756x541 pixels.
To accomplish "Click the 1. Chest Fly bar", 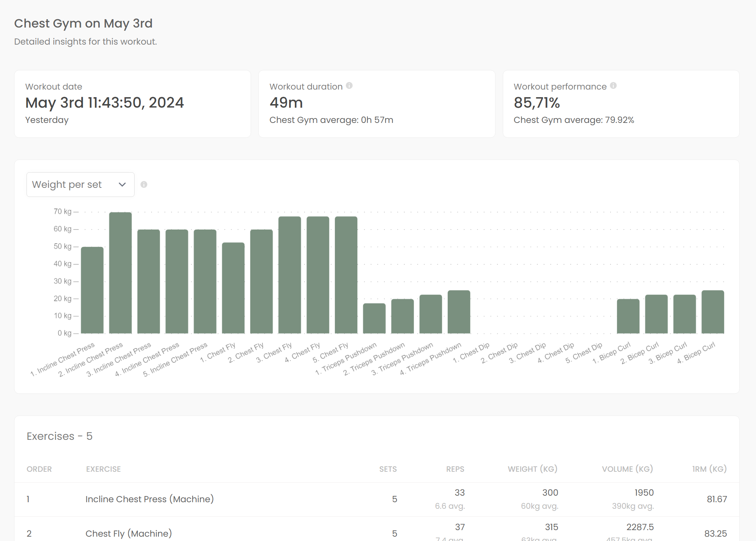I will tap(233, 288).
